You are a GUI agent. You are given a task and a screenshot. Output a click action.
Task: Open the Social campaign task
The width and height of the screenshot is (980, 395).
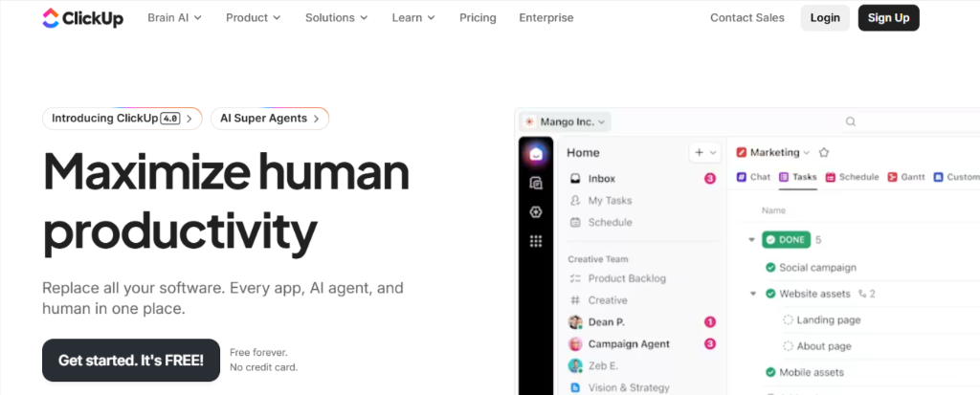tap(818, 268)
